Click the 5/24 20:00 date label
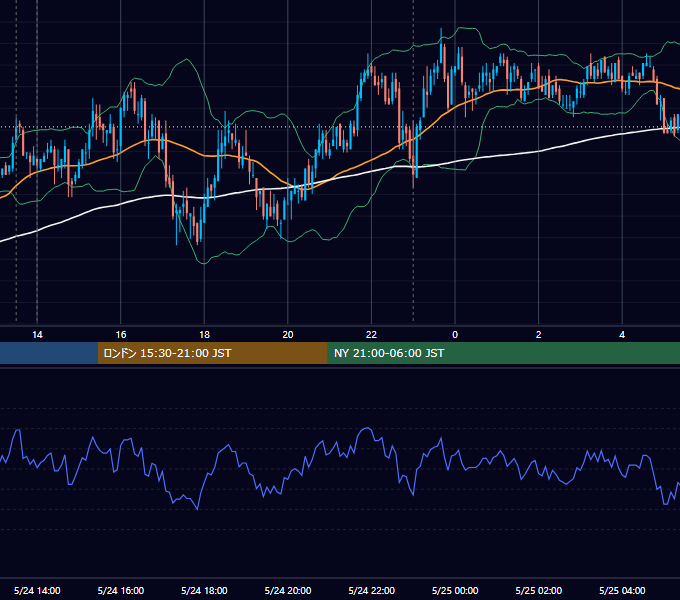680x600 pixels. 288,590
